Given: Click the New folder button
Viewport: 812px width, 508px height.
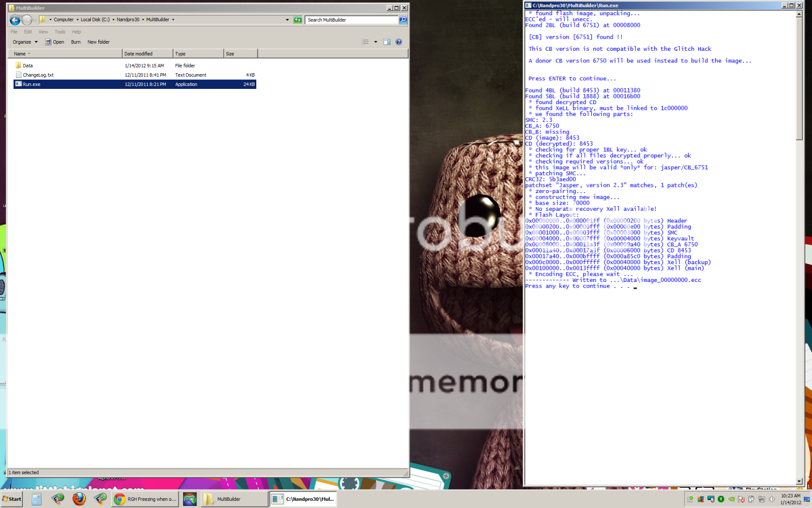Looking at the screenshot, I should tap(98, 42).
